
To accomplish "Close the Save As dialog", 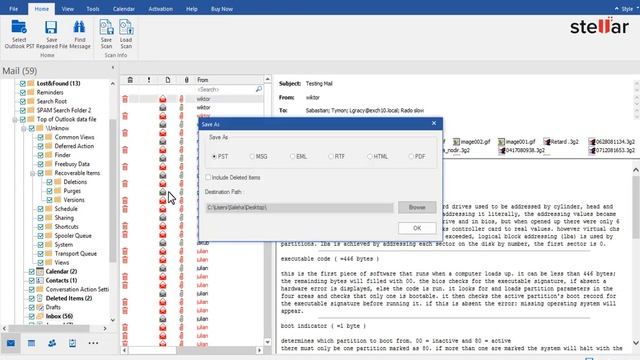I will coord(434,123).
